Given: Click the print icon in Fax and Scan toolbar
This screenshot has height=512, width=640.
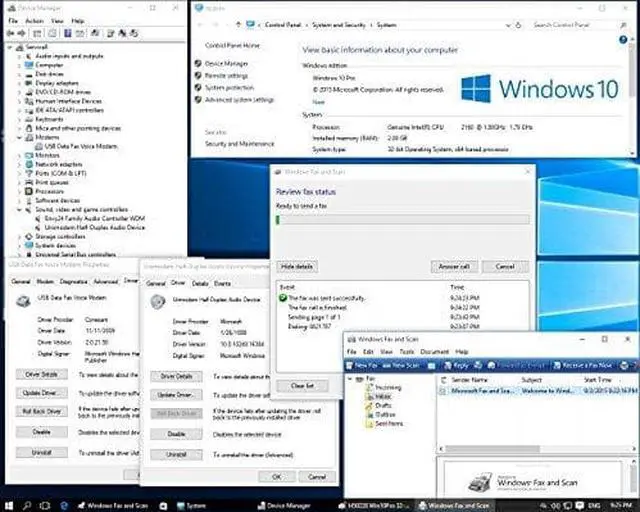Looking at the screenshot, I should 624,365.
